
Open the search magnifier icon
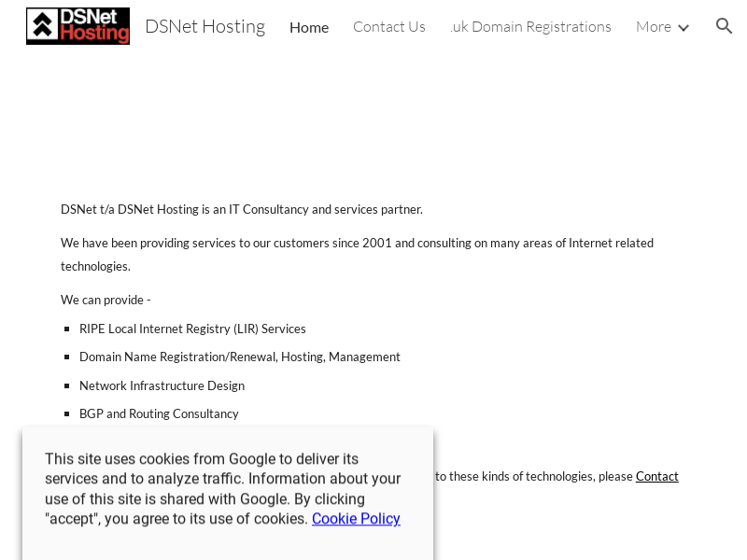click(724, 26)
